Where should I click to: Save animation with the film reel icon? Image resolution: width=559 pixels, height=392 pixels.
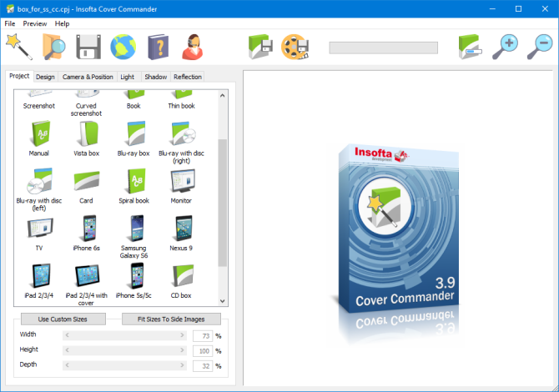pyautogui.click(x=295, y=47)
